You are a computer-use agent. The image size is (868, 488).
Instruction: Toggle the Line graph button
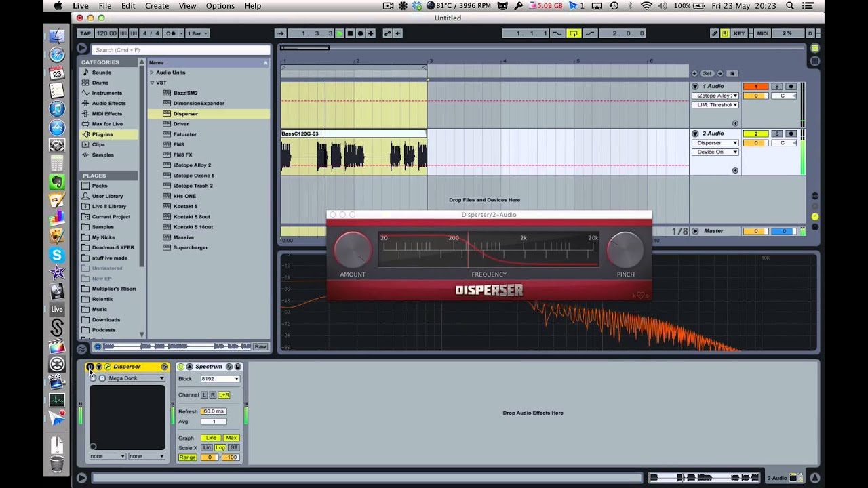[212, 438]
